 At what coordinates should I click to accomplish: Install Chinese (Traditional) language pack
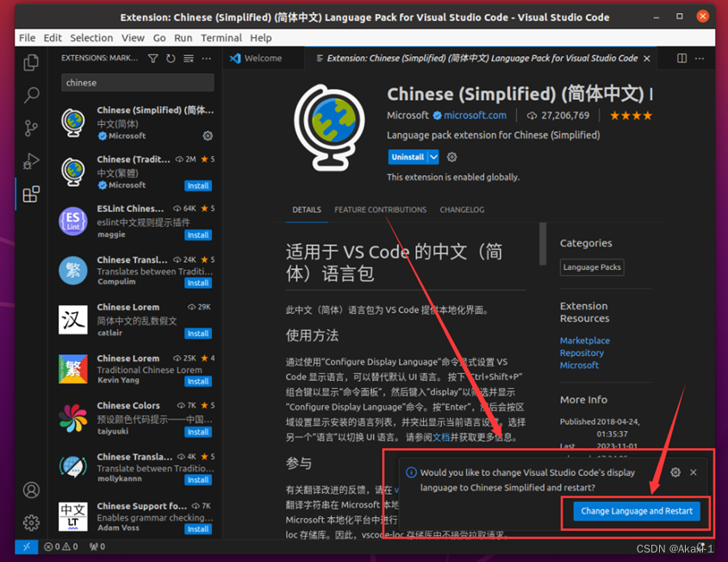pos(198,186)
